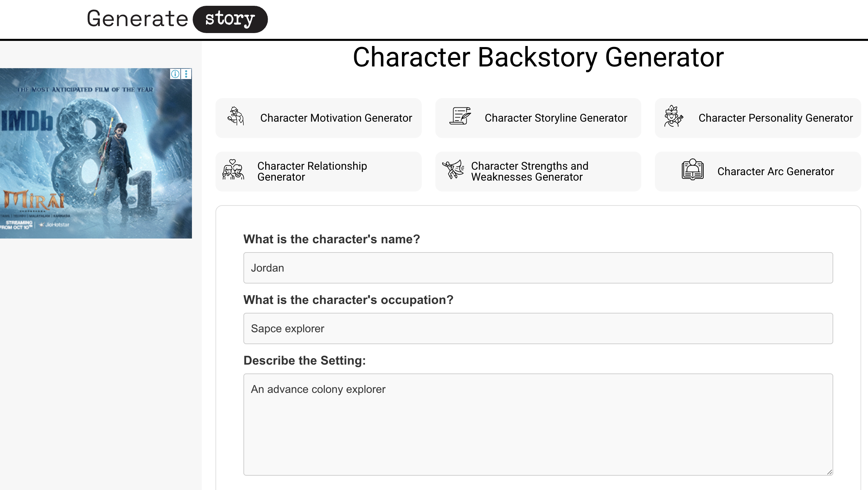The height and width of the screenshot is (490, 868).
Task: Open the Character Relationship Generator
Action: 318,171
